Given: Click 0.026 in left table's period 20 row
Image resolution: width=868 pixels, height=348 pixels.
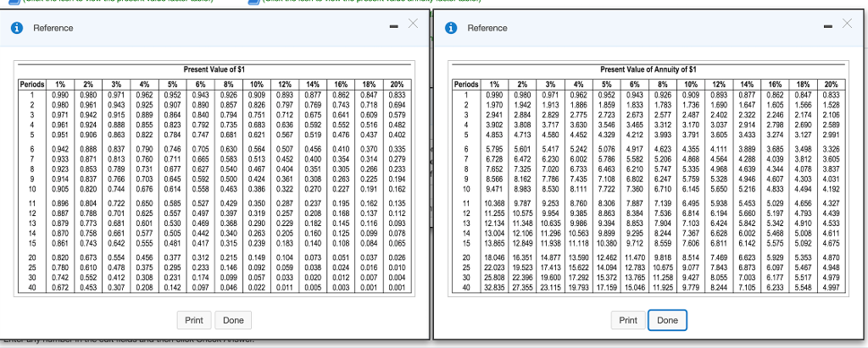Looking at the screenshot, I should (397, 257).
